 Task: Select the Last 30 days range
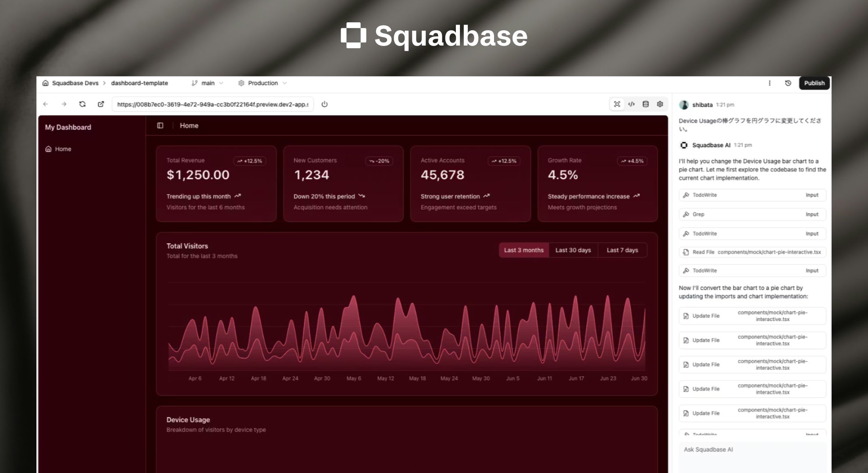click(573, 250)
